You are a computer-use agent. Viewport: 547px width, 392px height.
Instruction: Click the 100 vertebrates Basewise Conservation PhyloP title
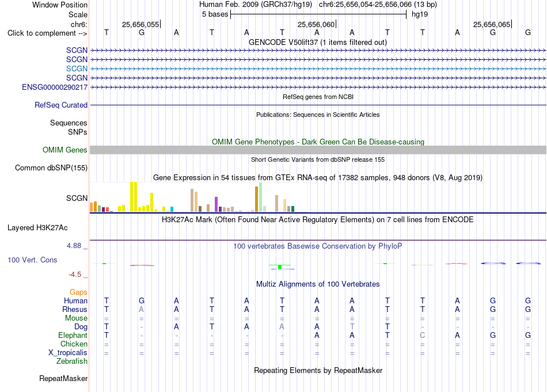pos(318,246)
